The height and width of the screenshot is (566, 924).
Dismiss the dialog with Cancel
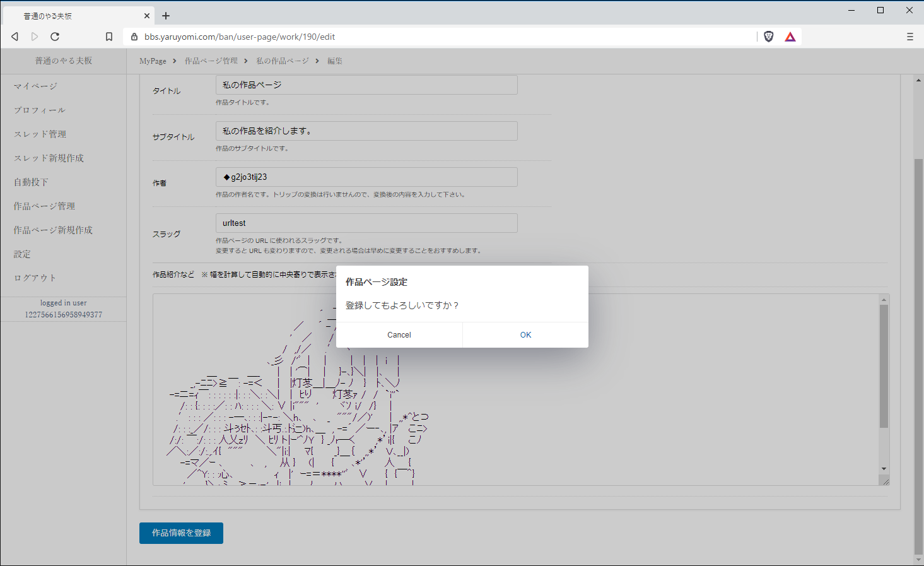click(x=399, y=334)
